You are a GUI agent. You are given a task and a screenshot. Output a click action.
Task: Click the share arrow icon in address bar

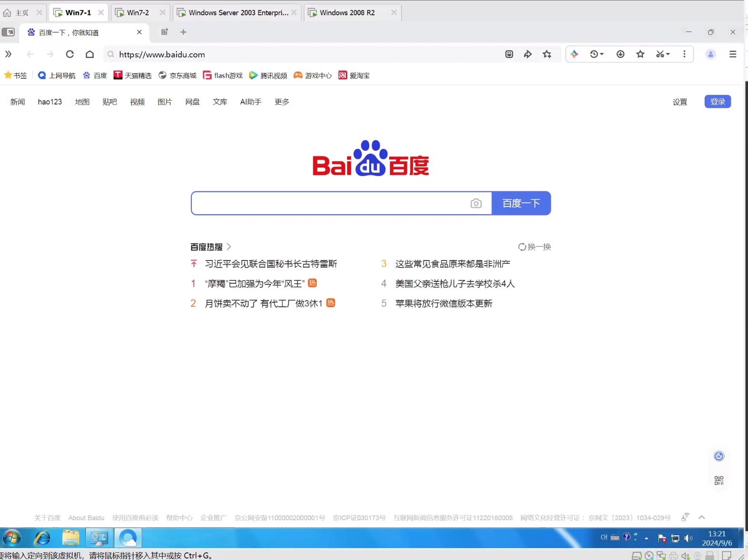click(528, 54)
